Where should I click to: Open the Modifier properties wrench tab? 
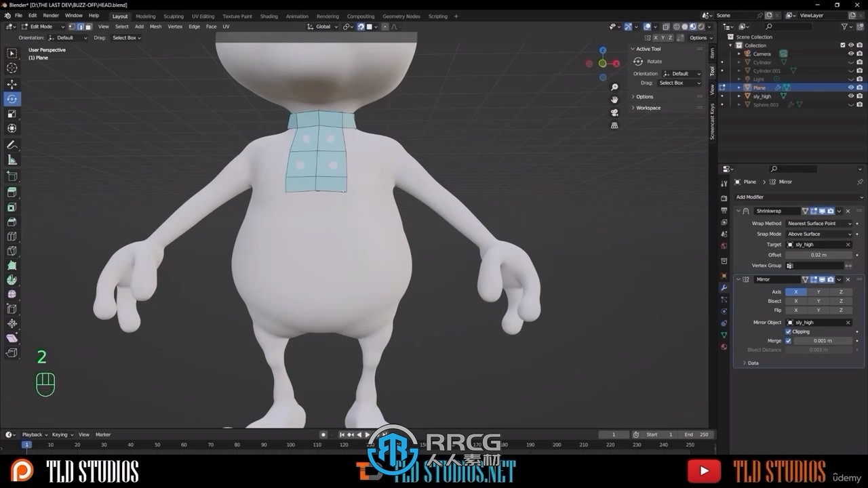point(724,288)
